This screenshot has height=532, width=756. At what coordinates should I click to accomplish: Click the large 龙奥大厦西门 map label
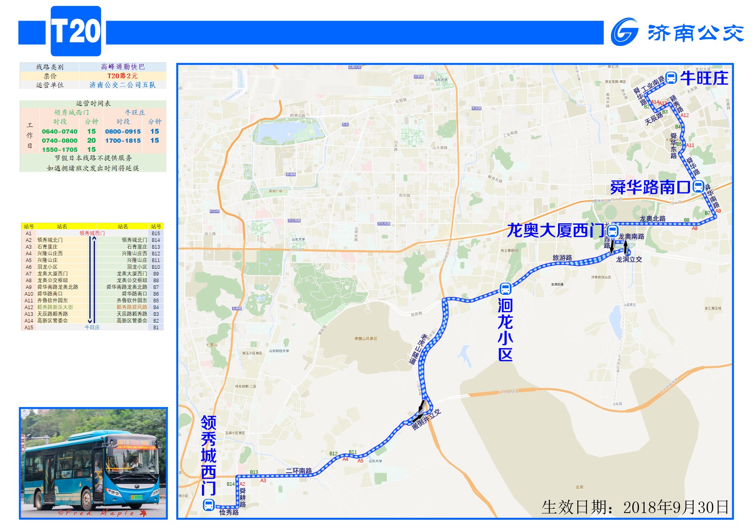click(556, 230)
